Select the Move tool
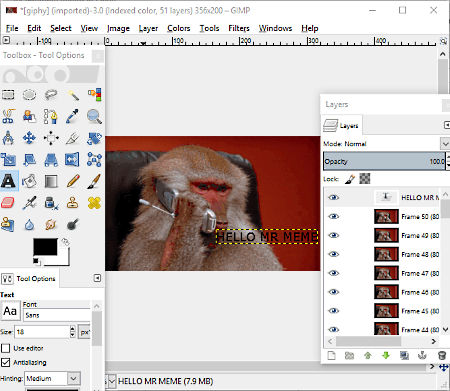The width and height of the screenshot is (450, 391). tap(29, 138)
